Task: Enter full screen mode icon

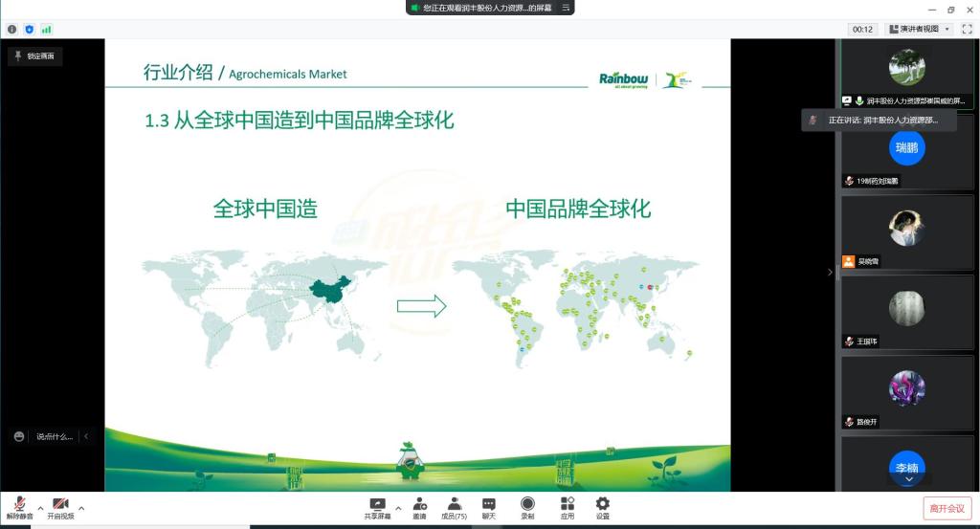Action: tap(966, 30)
